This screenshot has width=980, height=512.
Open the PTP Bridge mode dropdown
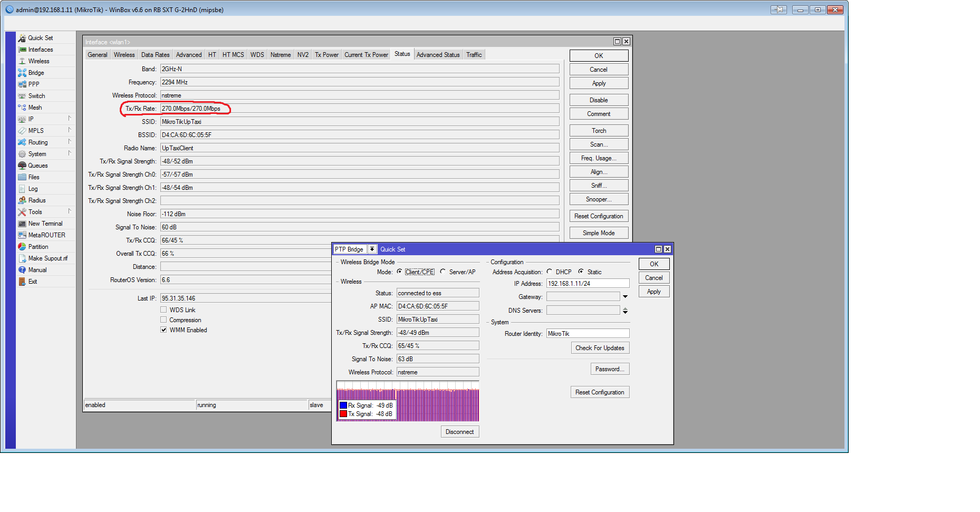coord(372,249)
